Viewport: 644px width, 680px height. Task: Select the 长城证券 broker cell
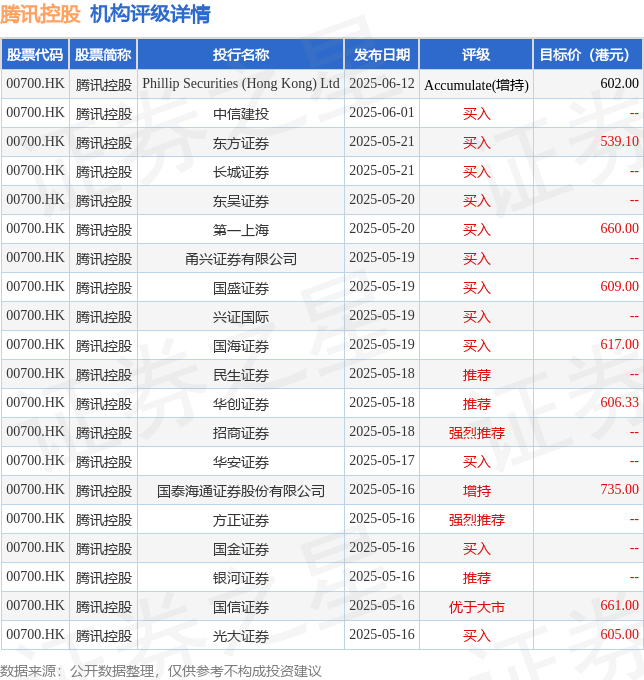coord(241,172)
